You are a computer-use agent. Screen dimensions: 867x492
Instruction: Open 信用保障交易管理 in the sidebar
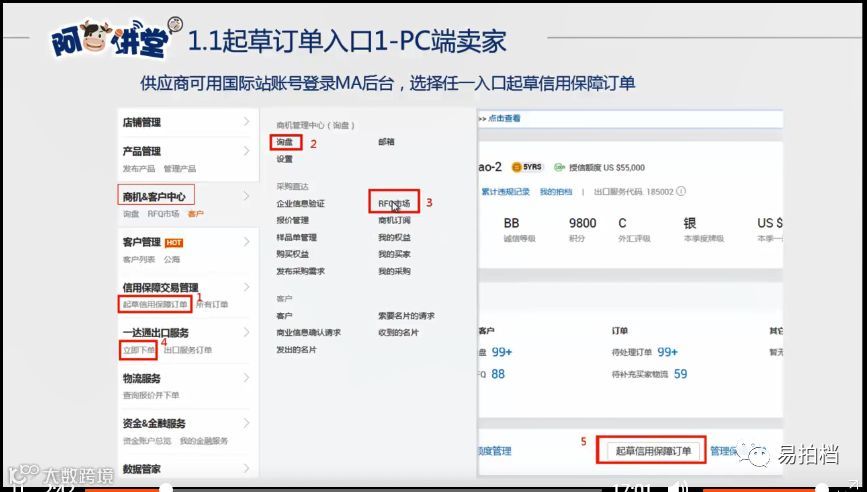click(x=160, y=287)
